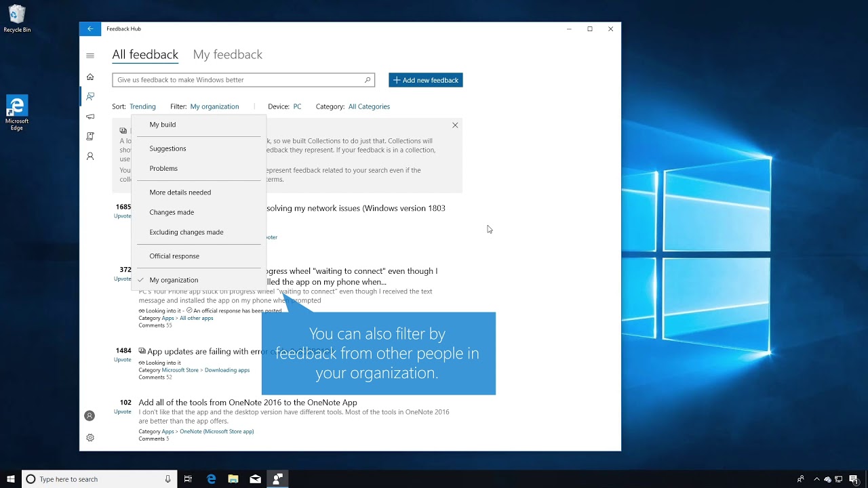Click the OneDrive cloud tray icon
Image resolution: width=868 pixels, height=488 pixels.
click(x=828, y=479)
